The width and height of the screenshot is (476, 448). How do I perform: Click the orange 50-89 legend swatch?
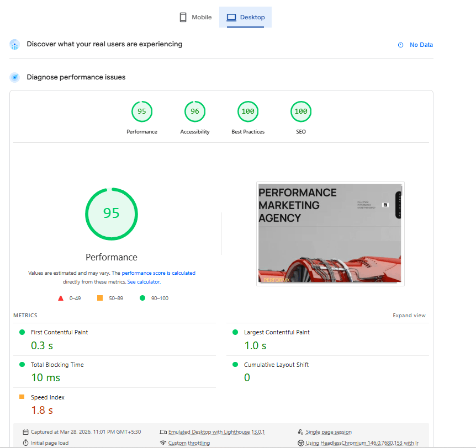tap(100, 297)
